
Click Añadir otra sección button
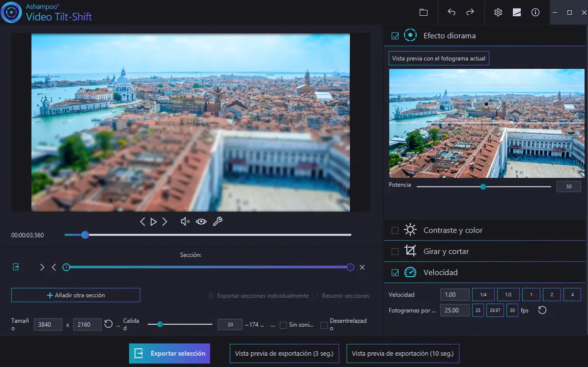pos(76,295)
